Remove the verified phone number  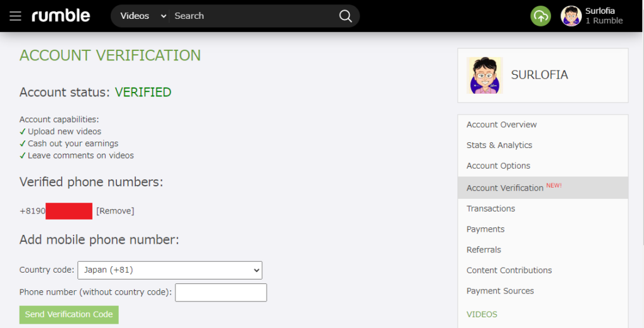pos(115,211)
